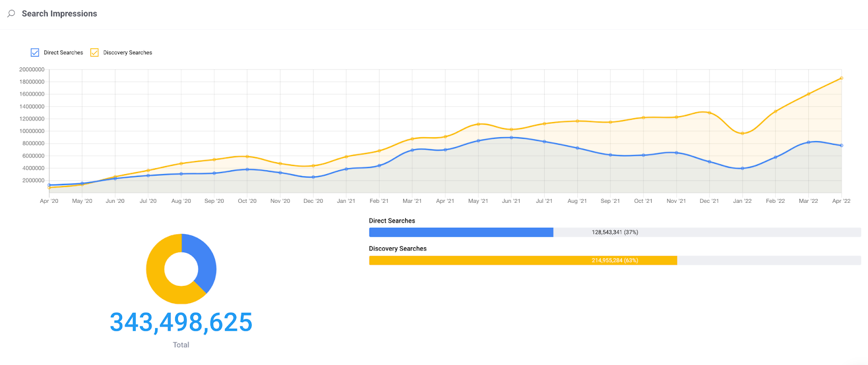
Task: Click the Direct Searches legend label
Action: (x=63, y=53)
